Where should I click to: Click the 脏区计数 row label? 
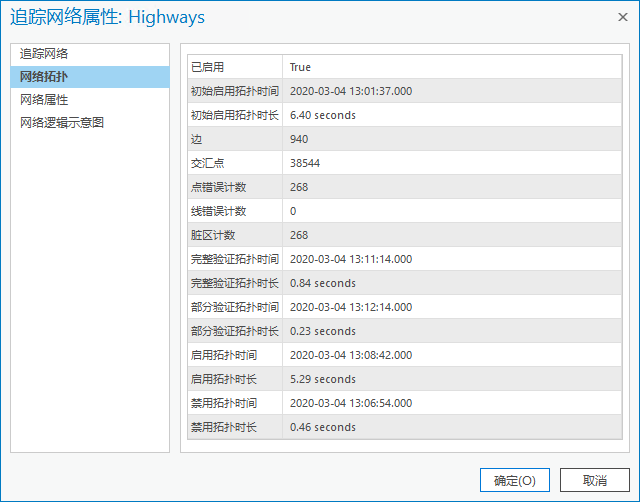pyautogui.click(x=213, y=235)
